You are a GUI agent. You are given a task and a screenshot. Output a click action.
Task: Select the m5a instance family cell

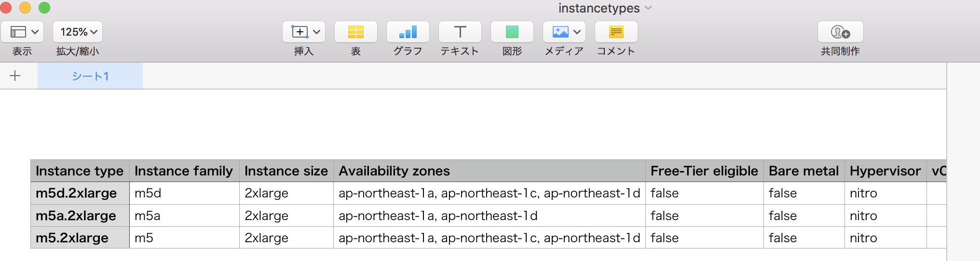[x=184, y=216]
